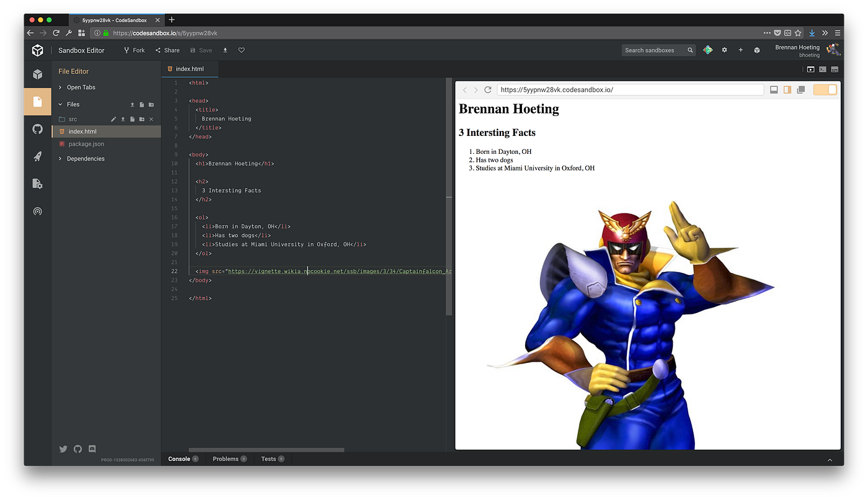Screen dimensions: 868x500
Task: Open the Server Control Panel sidebar icon
Action: click(x=37, y=184)
